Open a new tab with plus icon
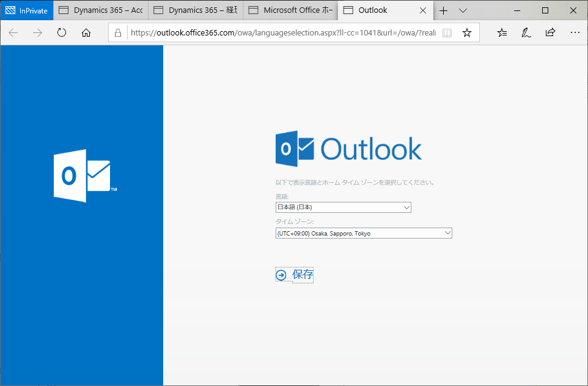The width and height of the screenshot is (588, 386). click(443, 10)
